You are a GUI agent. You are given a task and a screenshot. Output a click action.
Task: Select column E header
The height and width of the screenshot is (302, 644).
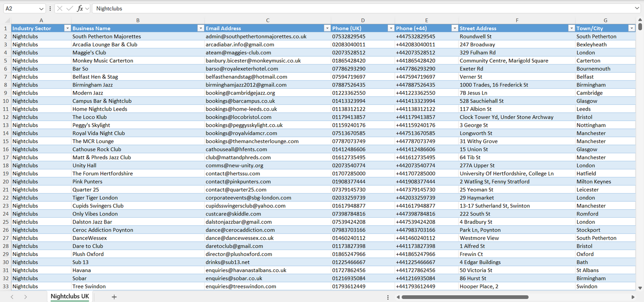(x=427, y=21)
